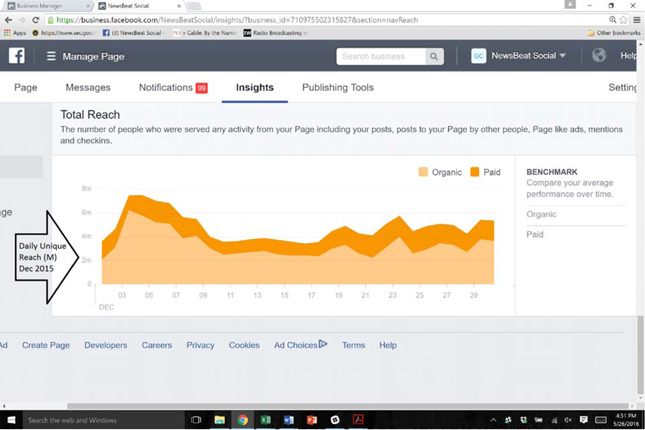Toggle the Paid legend series

point(487,172)
